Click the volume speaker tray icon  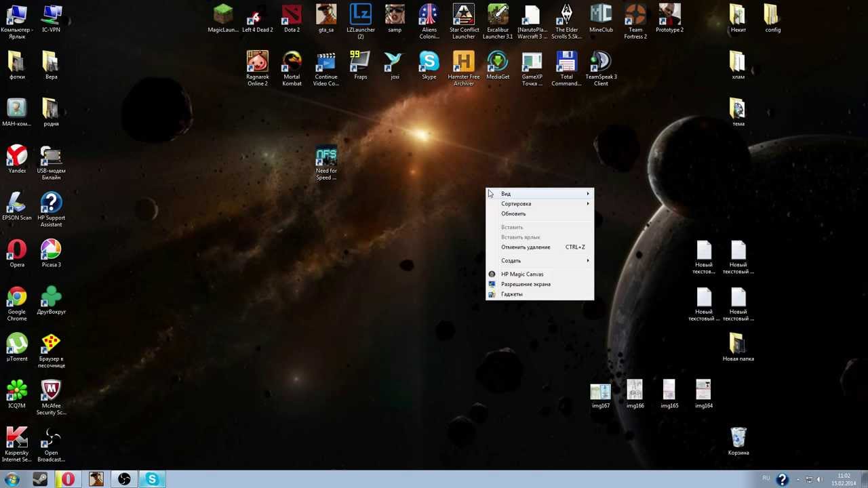820,479
